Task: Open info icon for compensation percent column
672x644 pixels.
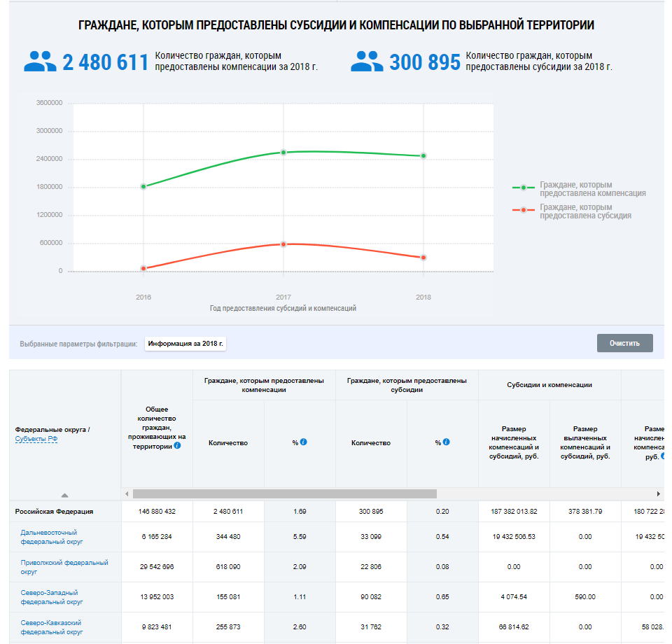Action: (x=303, y=442)
